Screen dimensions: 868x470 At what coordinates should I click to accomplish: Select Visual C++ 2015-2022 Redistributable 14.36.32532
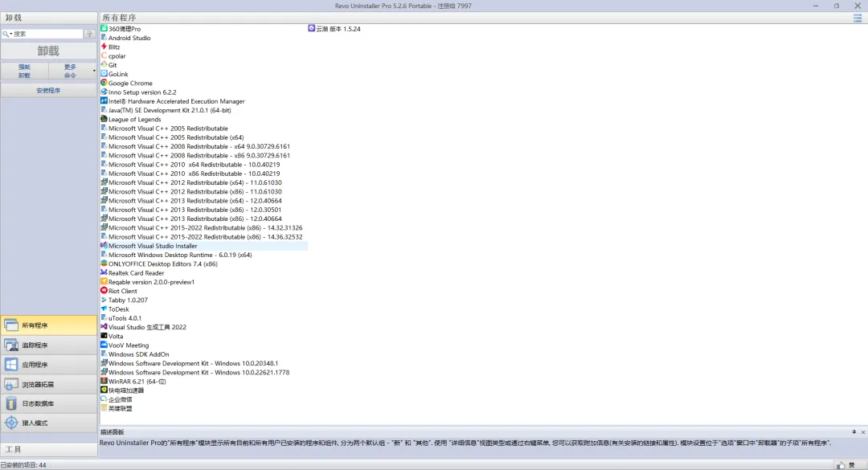point(206,237)
